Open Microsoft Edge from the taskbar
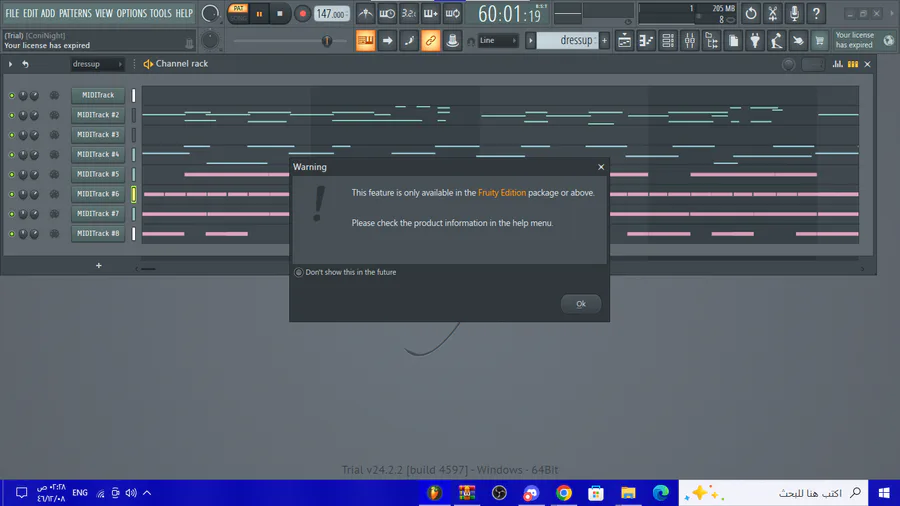This screenshot has width=900, height=506. 661,493
